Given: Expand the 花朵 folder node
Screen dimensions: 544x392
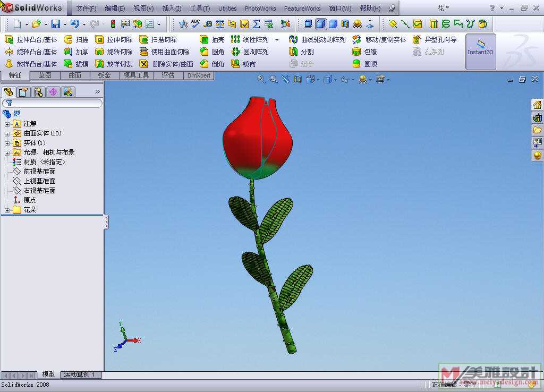Looking at the screenshot, I should click(x=7, y=210).
